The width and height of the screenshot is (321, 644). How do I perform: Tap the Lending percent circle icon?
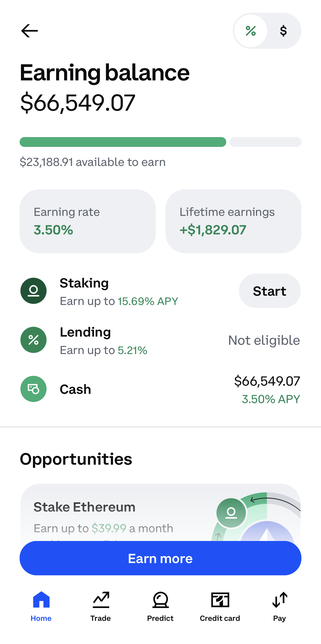coord(33,340)
